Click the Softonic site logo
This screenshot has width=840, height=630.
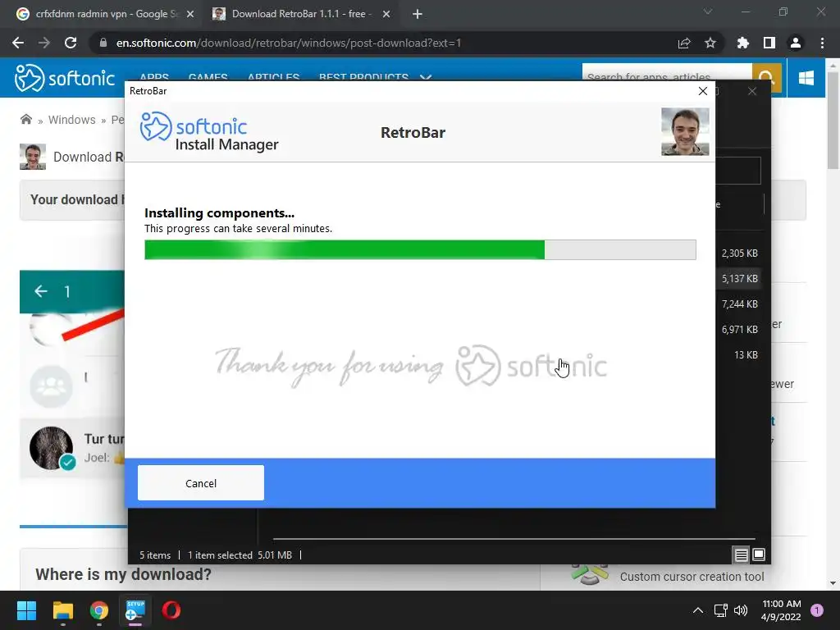64,78
